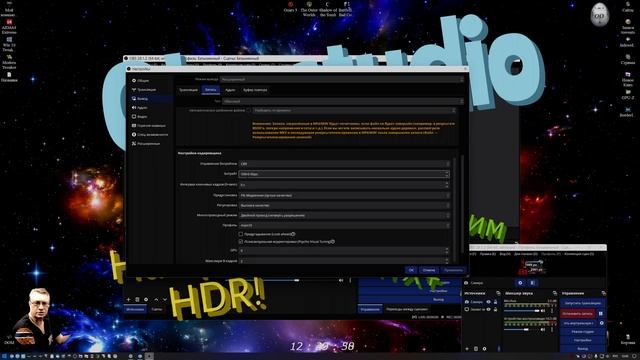Open the Аудио section in the settings sidebar
Image resolution: width=640 pixels, height=360 pixels.
[150, 107]
